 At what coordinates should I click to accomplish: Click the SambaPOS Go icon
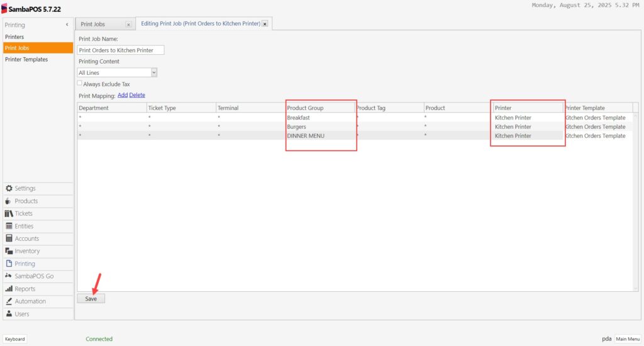(x=8, y=276)
